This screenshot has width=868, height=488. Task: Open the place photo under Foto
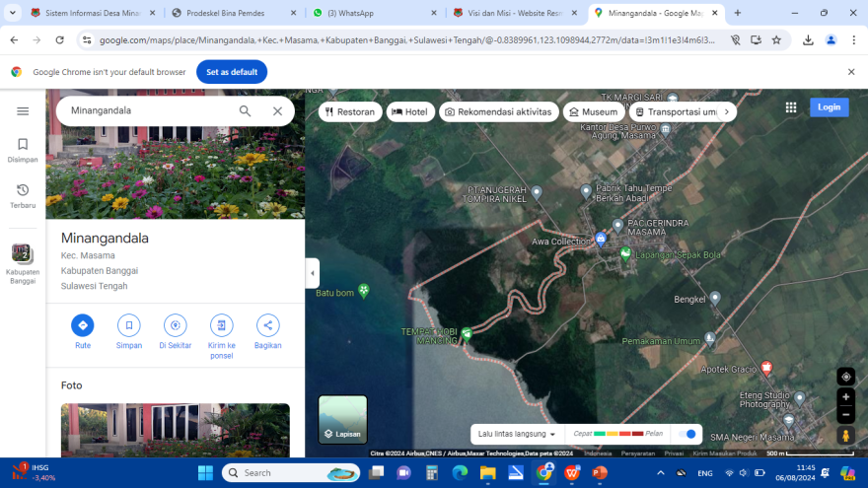(x=175, y=431)
